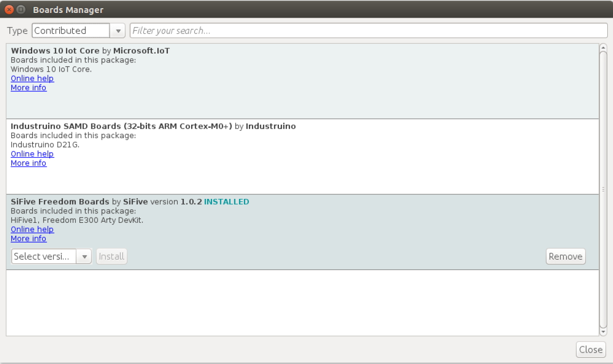This screenshot has width=613, height=364.
Task: Click the vertical scrollbar thumb
Action: [x=603, y=190]
